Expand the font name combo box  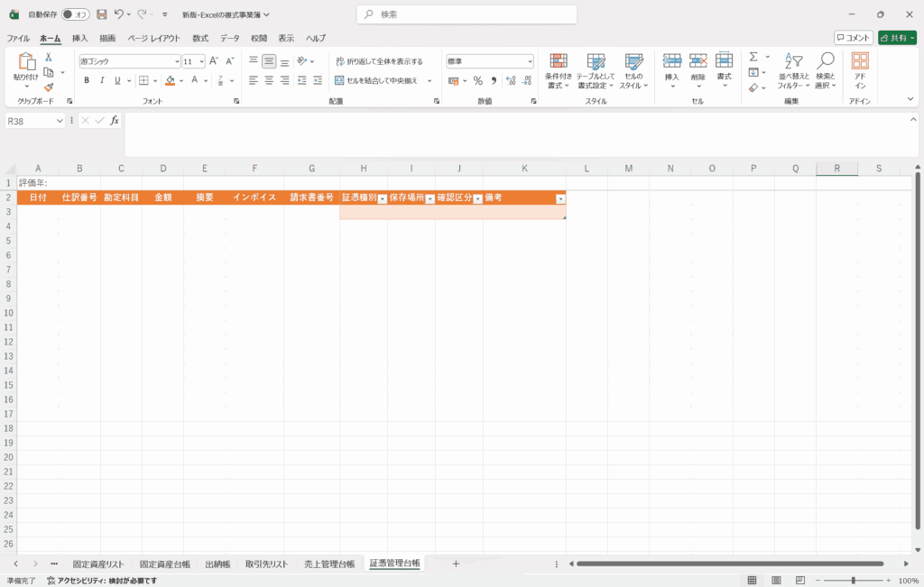pos(177,61)
